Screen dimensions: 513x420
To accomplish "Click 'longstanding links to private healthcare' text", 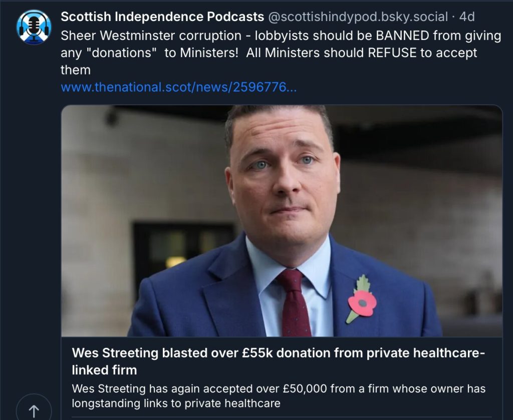I will click(176, 403).
